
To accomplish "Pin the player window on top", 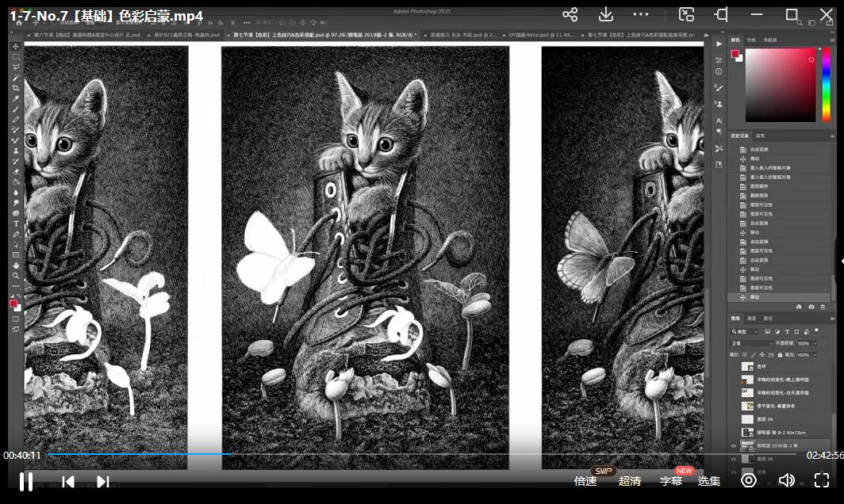I will tap(721, 14).
